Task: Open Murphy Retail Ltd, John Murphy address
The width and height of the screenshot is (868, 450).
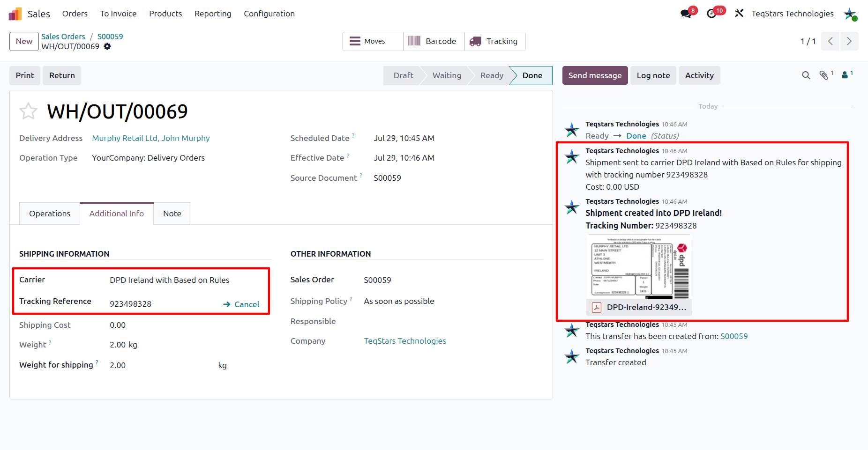Action: (x=151, y=138)
